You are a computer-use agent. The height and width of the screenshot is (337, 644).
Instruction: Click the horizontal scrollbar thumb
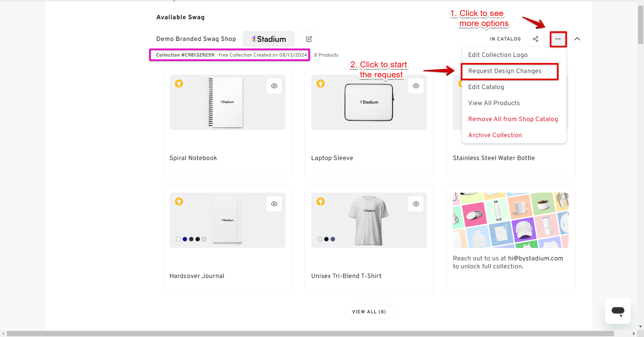(x=310, y=334)
